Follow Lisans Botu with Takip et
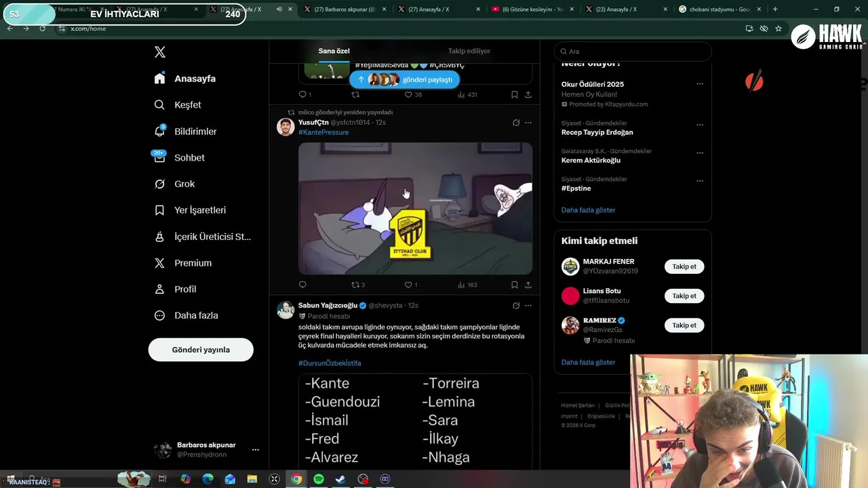The height and width of the screenshot is (488, 868). click(684, 296)
